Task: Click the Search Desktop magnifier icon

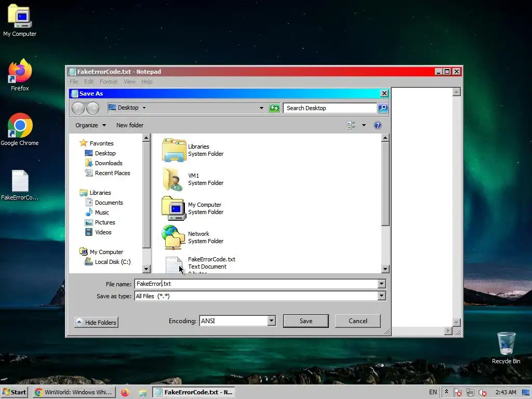Action: [383, 108]
